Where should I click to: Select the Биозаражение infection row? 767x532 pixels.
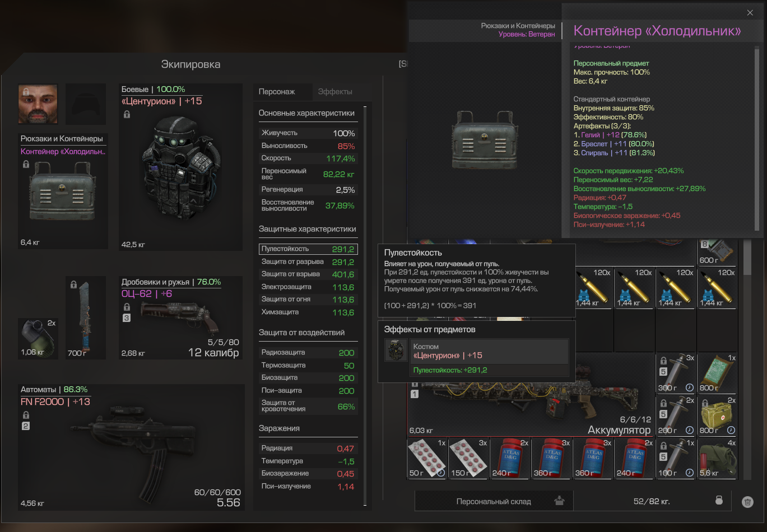(x=308, y=473)
